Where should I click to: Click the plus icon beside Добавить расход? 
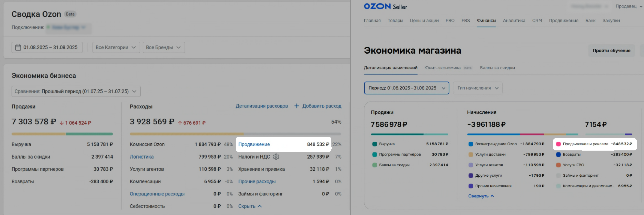(297, 106)
